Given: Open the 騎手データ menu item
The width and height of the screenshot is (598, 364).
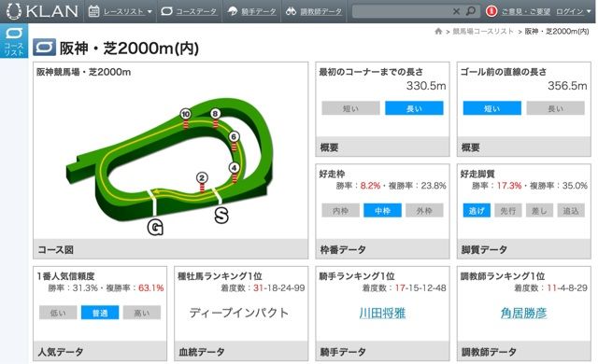Looking at the screenshot, I should click(x=258, y=12).
